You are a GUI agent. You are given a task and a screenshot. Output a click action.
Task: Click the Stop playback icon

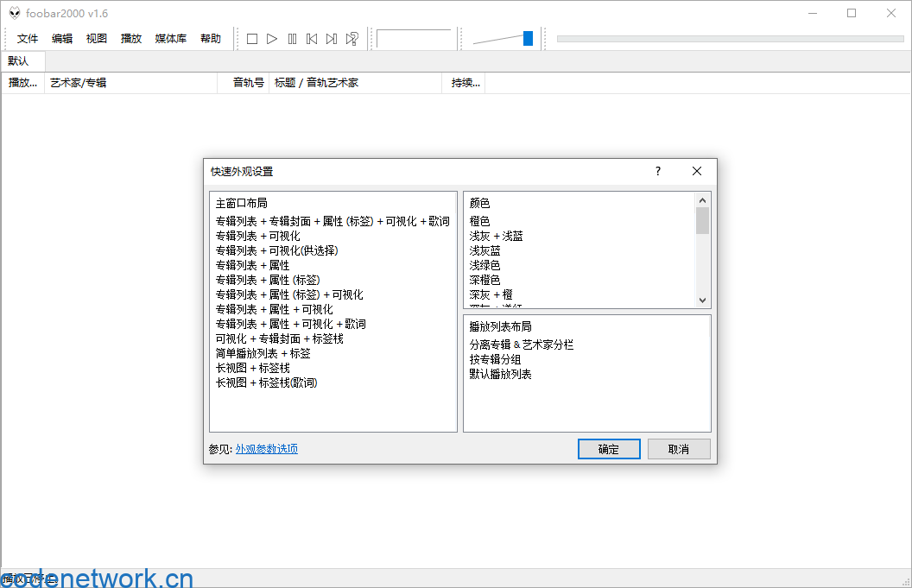[x=251, y=38]
